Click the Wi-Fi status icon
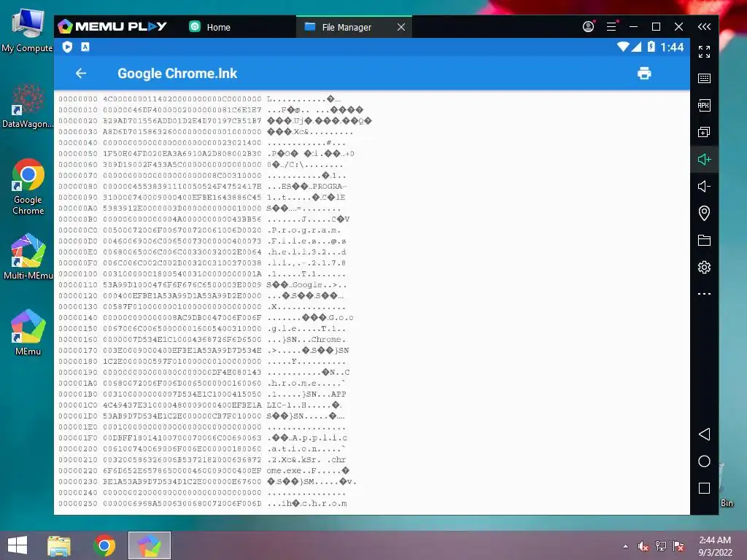This screenshot has width=747, height=560. [x=623, y=47]
